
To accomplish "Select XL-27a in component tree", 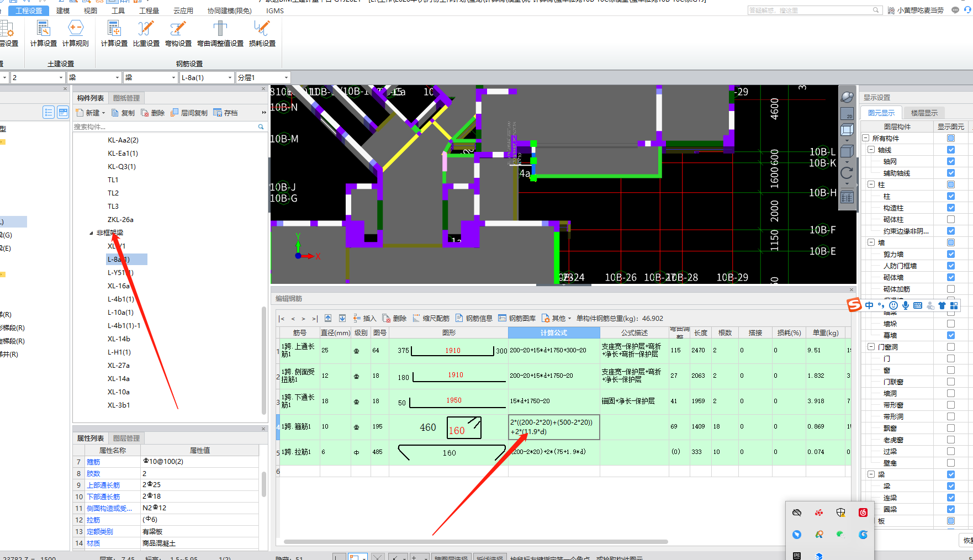I will (x=119, y=365).
